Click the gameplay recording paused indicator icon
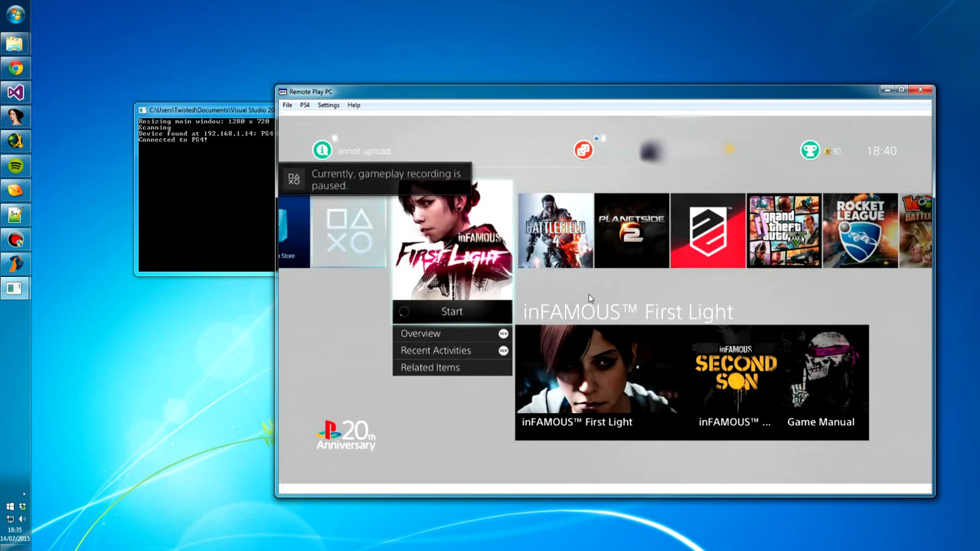The height and width of the screenshot is (551, 980). [x=294, y=179]
